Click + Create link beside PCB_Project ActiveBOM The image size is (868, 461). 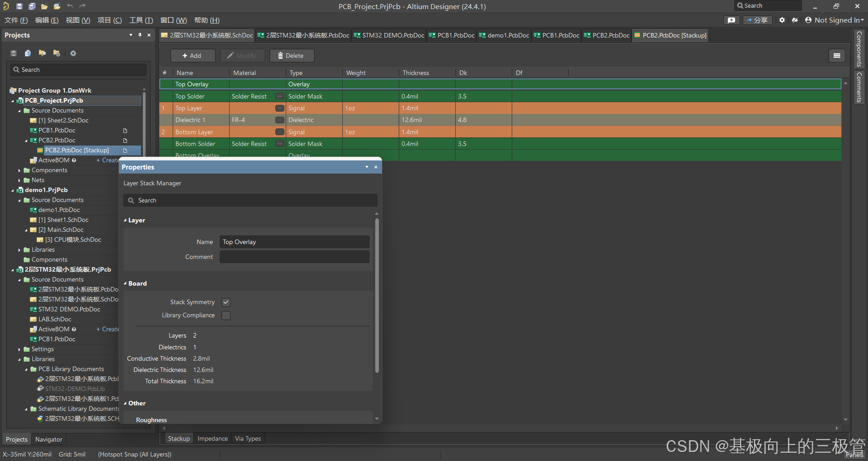108,160
